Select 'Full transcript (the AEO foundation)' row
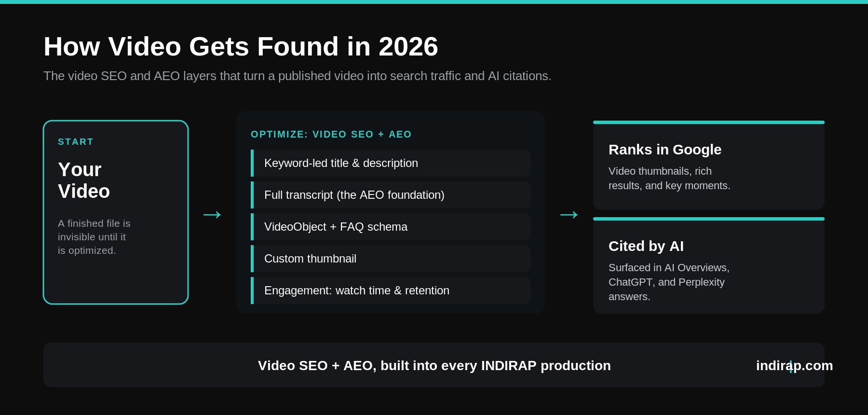Viewport: 868px width, 415px height. tap(391, 195)
